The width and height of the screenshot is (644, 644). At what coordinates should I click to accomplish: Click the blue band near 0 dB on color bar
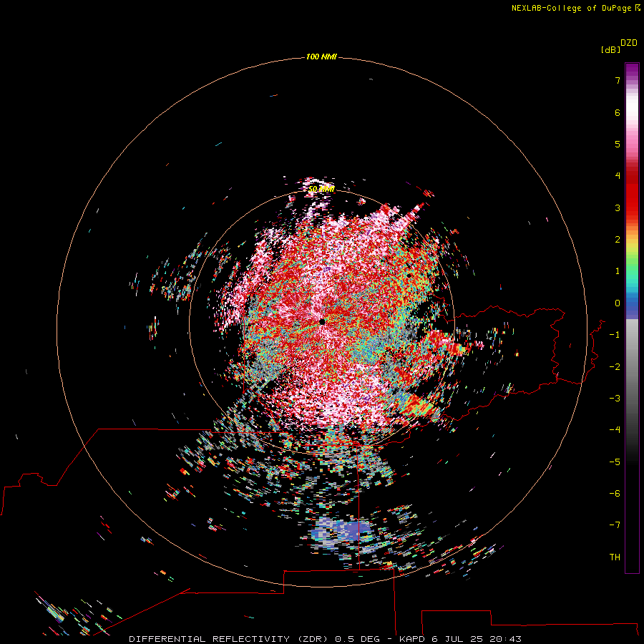(632, 304)
